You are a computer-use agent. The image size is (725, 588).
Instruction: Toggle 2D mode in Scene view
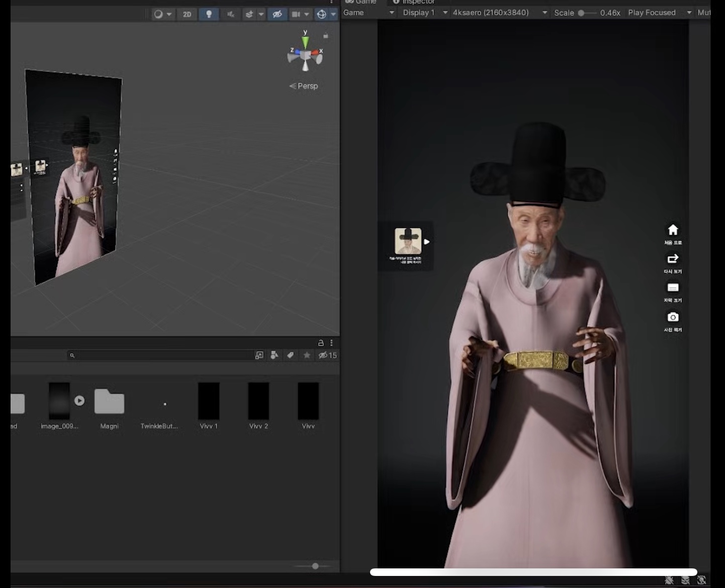[187, 14]
